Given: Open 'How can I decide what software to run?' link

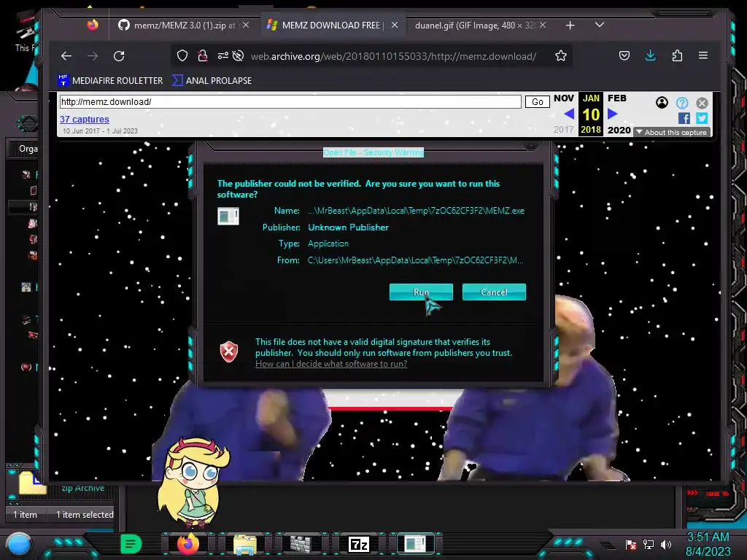Looking at the screenshot, I should [331, 364].
